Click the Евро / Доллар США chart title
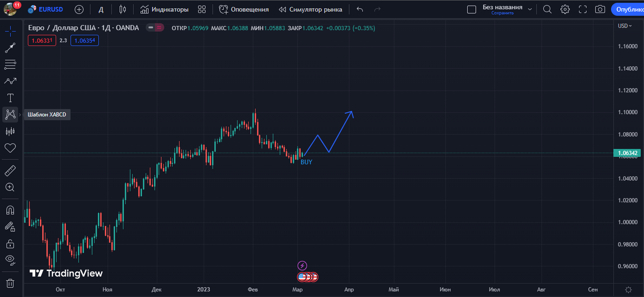644x297 pixels. pyautogui.click(x=83, y=28)
